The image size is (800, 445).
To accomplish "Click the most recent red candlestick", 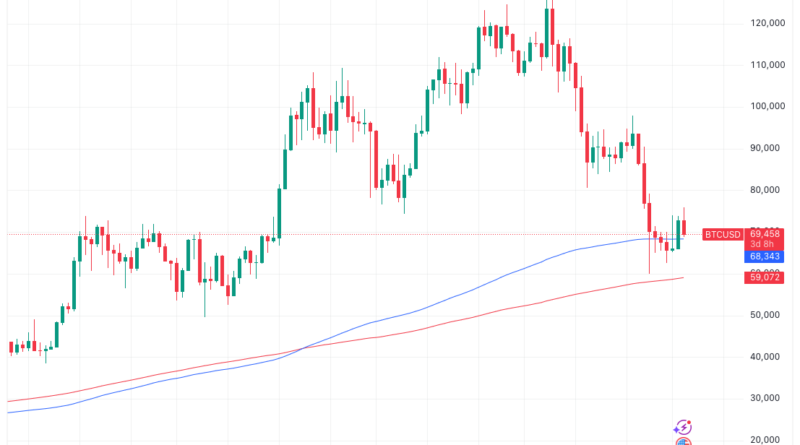I will [685, 228].
